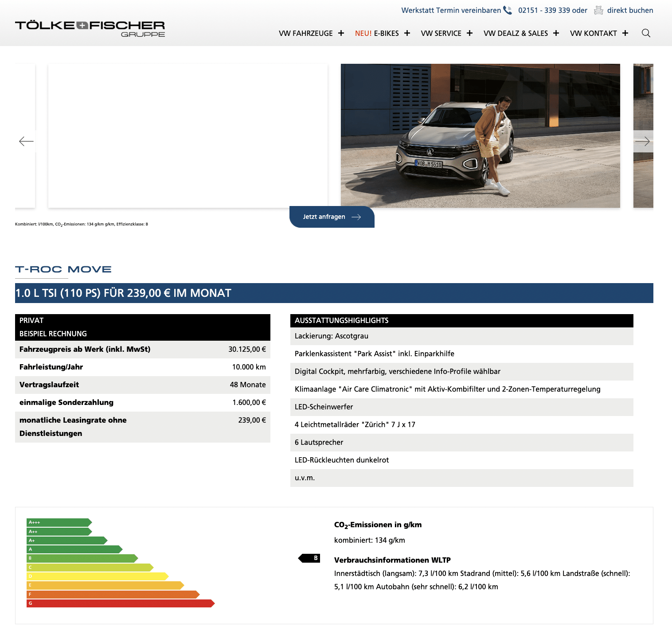
Task: Click the CO2-Emissionen in g/km heading
Action: tap(378, 525)
